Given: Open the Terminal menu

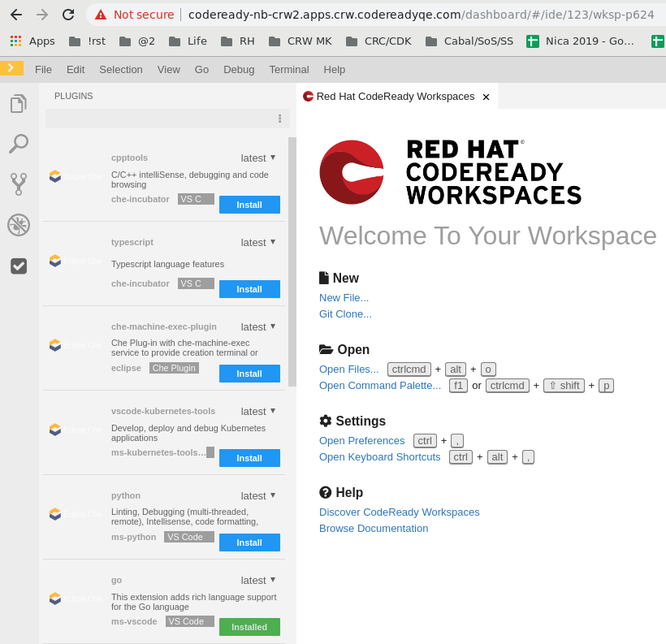Looking at the screenshot, I should (x=289, y=69).
